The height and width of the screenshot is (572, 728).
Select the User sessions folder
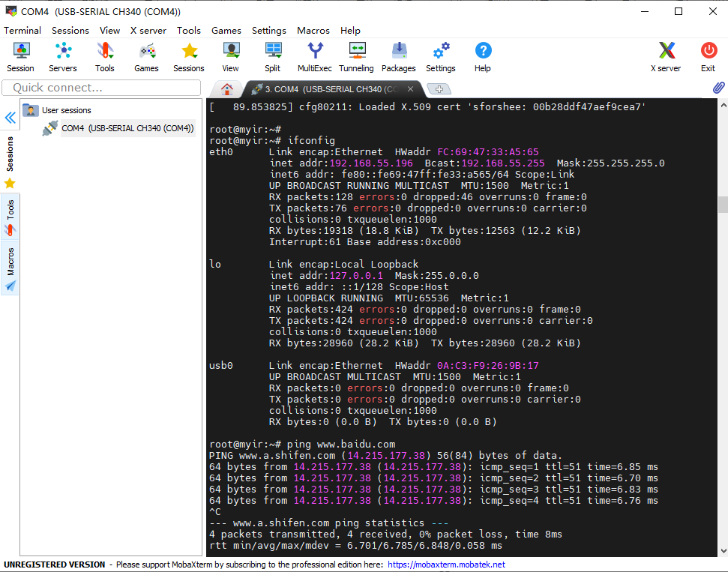click(x=57, y=110)
